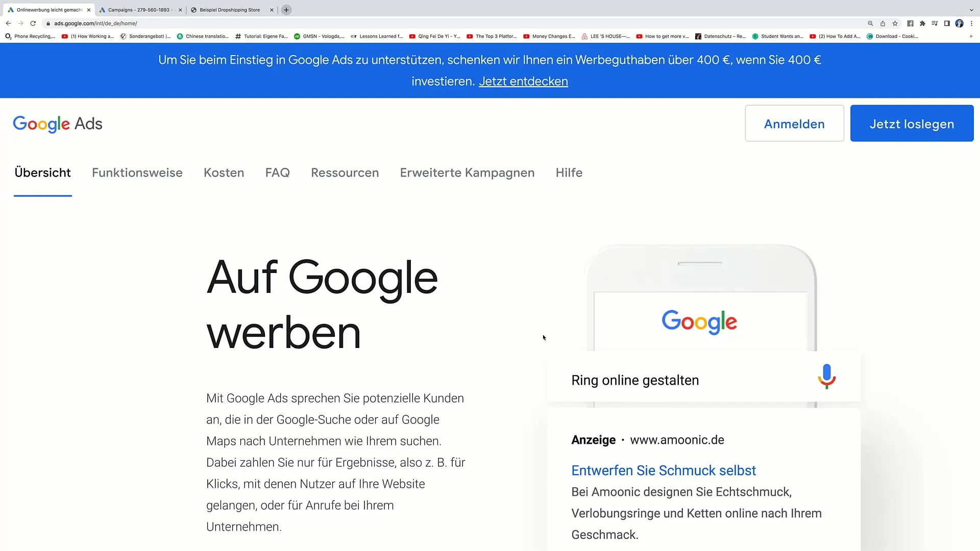Image resolution: width=980 pixels, height=551 pixels.
Task: Open the Sonderangebot bookmark
Action: pos(145,36)
